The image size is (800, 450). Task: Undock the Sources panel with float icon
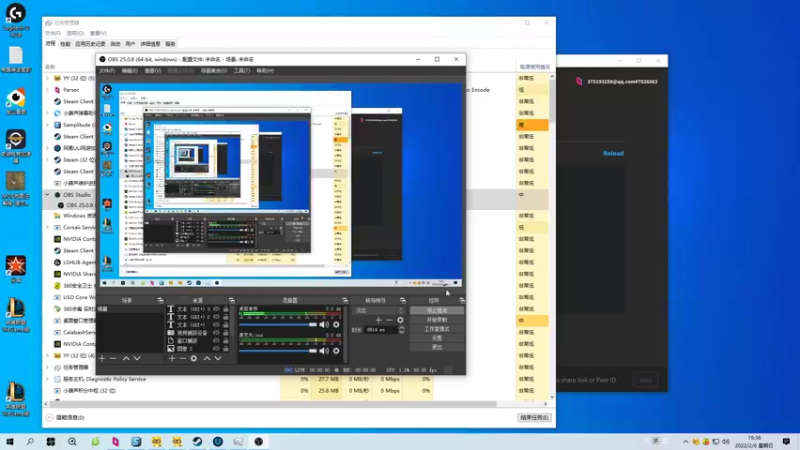pyautogui.click(x=232, y=301)
